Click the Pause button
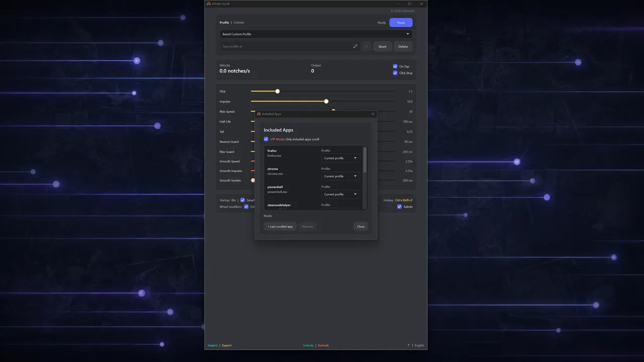The width and height of the screenshot is (644, 362). [401, 23]
